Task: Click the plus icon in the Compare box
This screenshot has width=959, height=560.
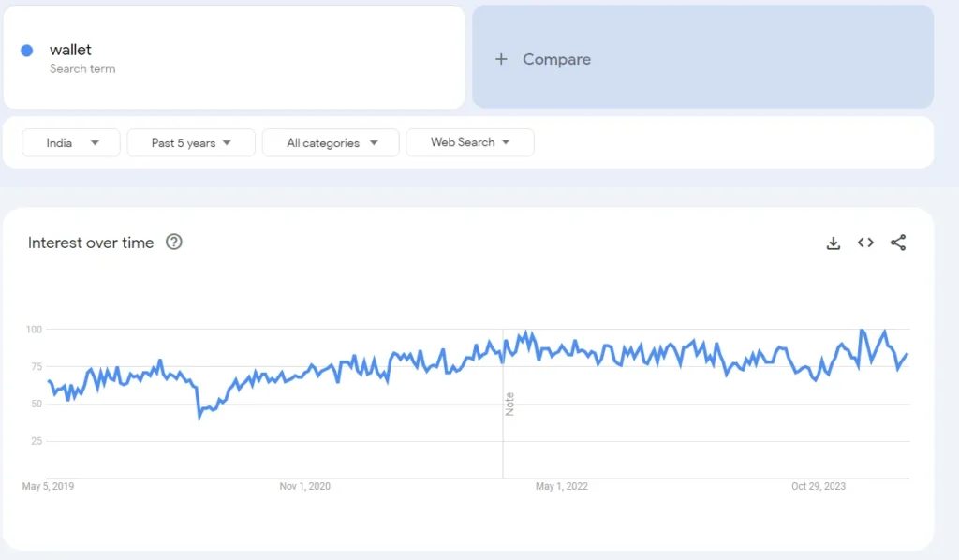Action: click(x=502, y=59)
